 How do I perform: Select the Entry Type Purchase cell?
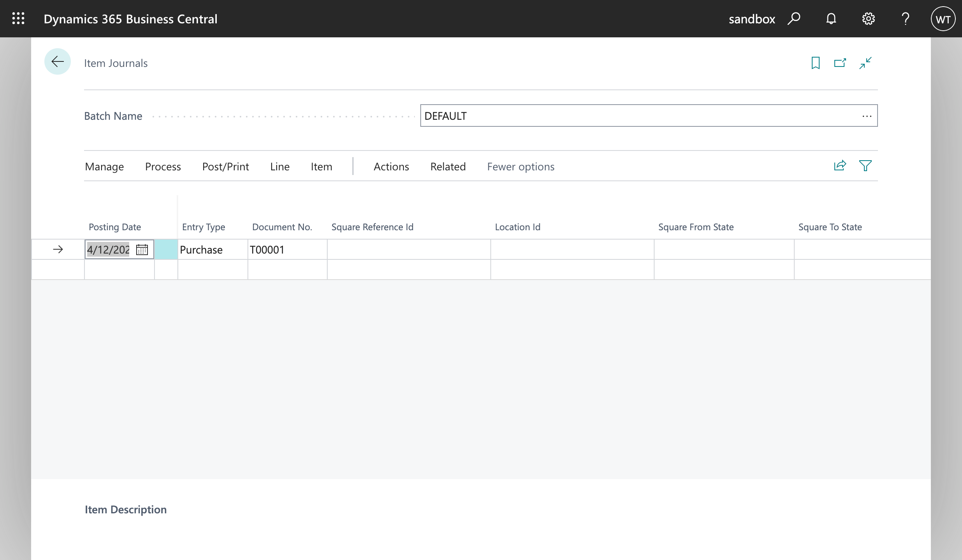point(212,250)
